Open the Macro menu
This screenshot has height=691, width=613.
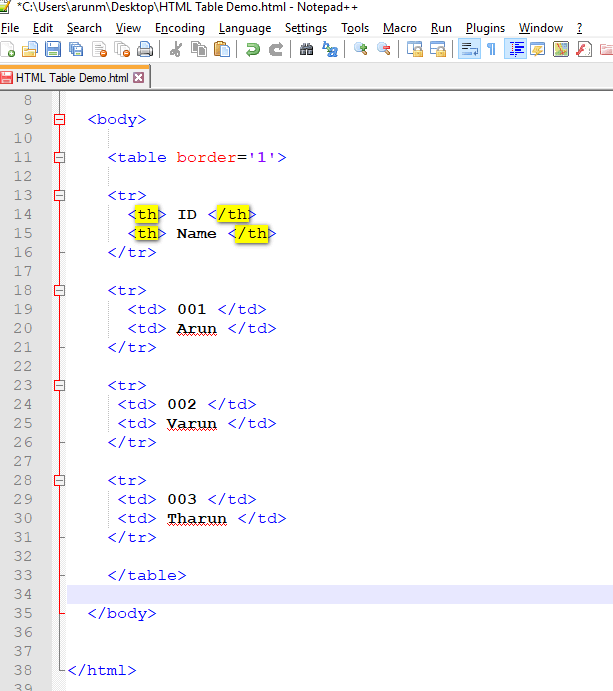[400, 28]
